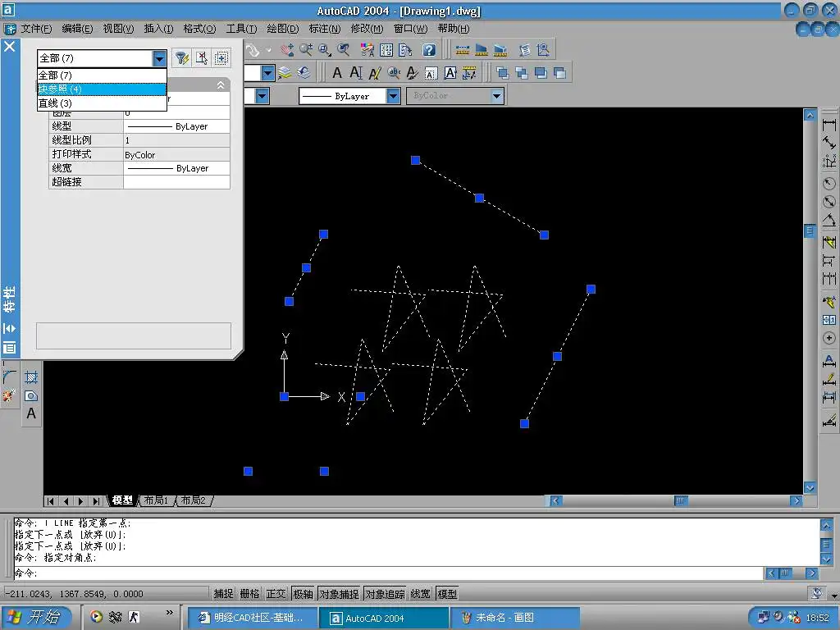Switch to the 布局2 layout tab
This screenshot has height=630, width=840.
pyautogui.click(x=194, y=500)
